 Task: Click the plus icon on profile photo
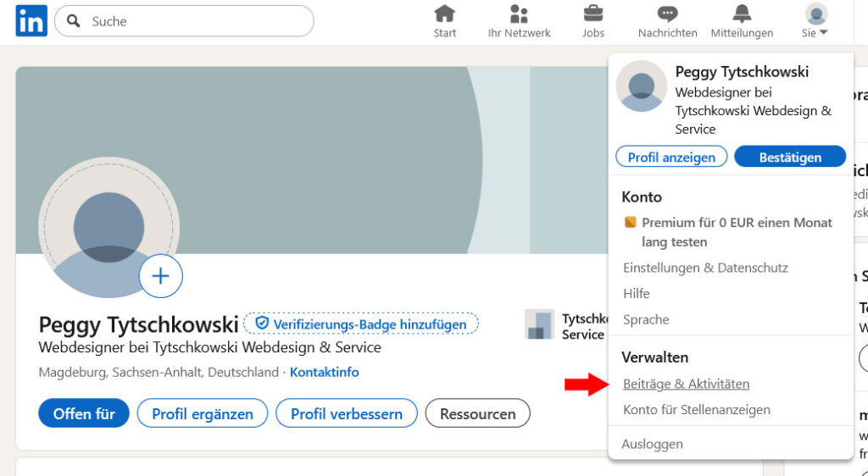[x=161, y=276]
